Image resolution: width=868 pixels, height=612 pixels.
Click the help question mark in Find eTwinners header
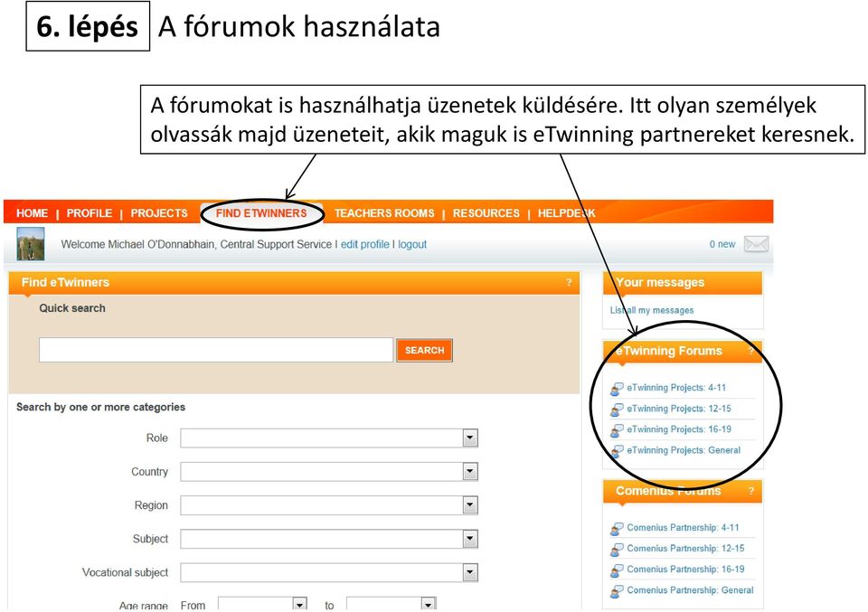click(x=569, y=283)
